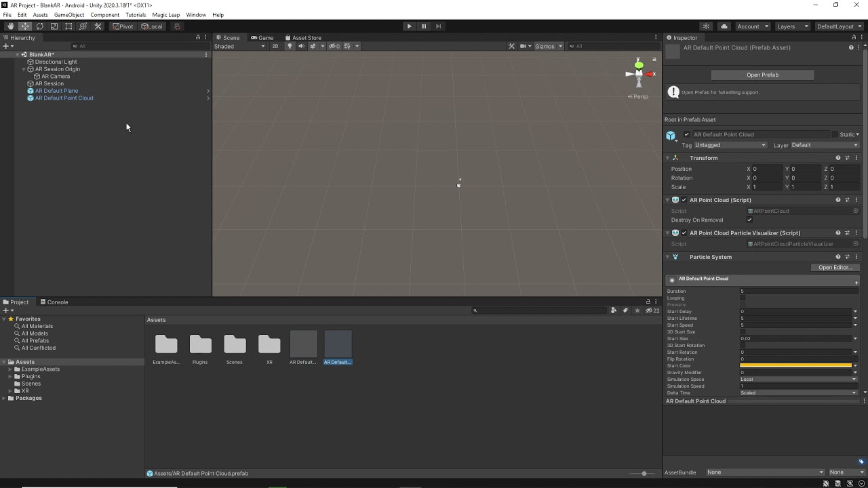The image size is (868, 488).
Task: Start Play mode
Action: coord(409,26)
